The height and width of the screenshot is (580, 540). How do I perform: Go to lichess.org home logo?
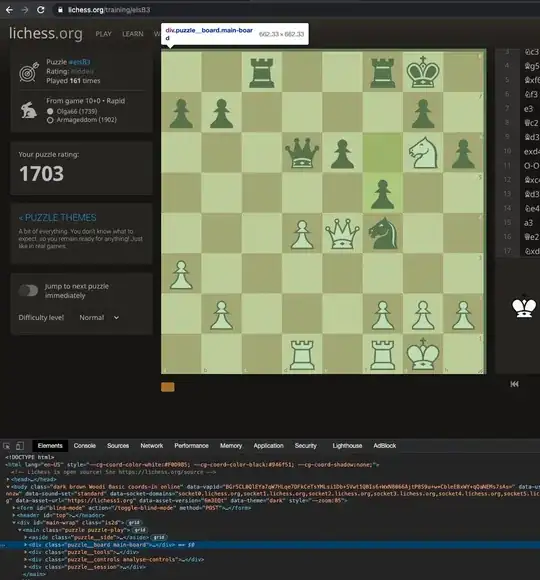(x=46, y=33)
